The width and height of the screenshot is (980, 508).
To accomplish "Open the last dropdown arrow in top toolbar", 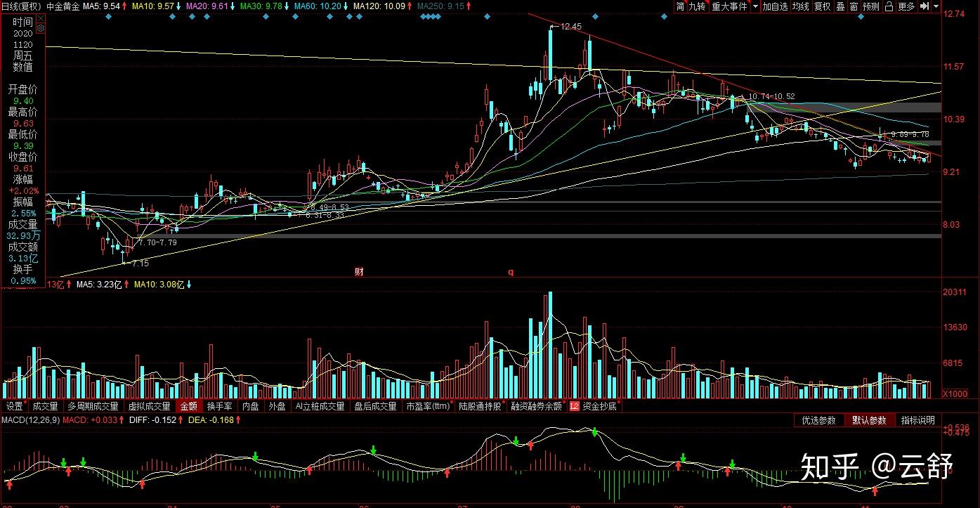I will tap(936, 6).
